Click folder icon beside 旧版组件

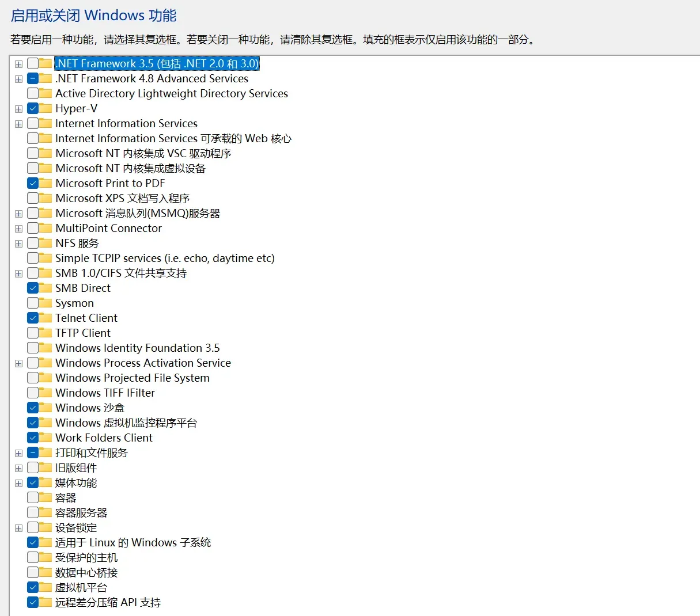[x=46, y=467]
